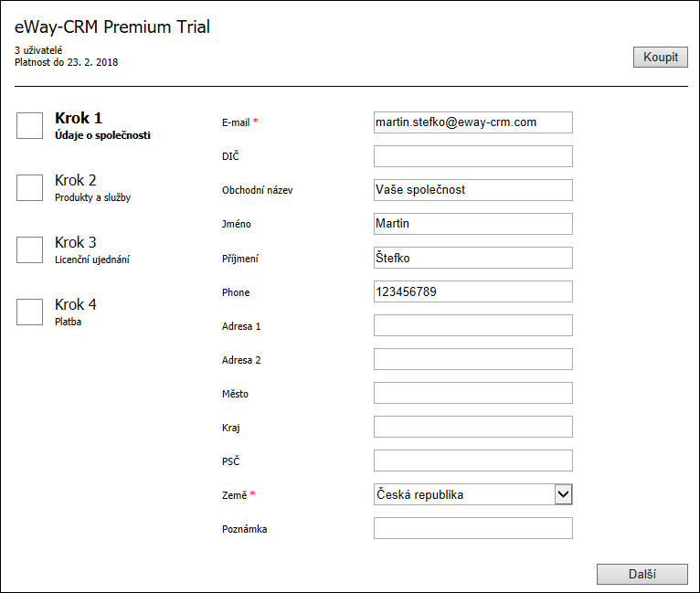Toggle the Krok 3 checkbox
The height and width of the screenshot is (593, 700).
(29, 249)
